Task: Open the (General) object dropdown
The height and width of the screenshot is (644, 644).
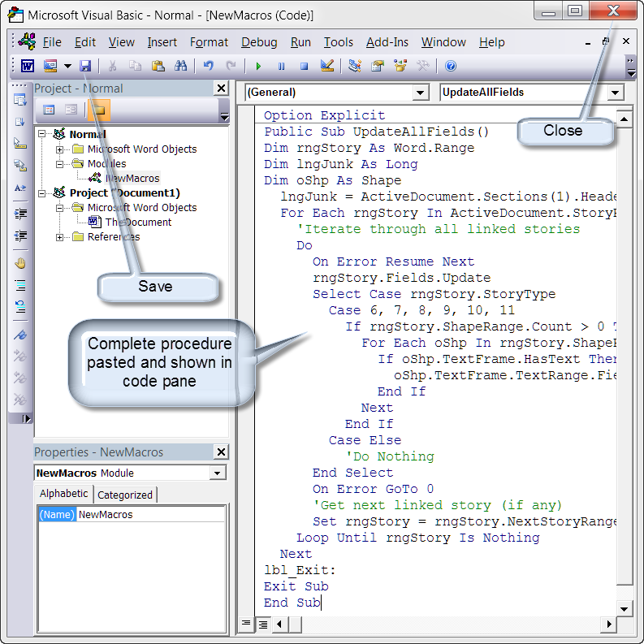Action: pyautogui.click(x=420, y=93)
